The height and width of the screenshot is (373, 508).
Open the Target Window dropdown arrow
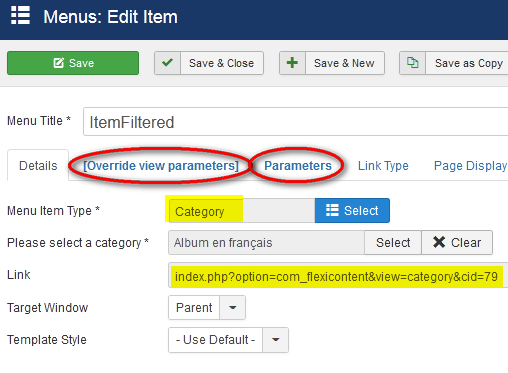(x=233, y=307)
